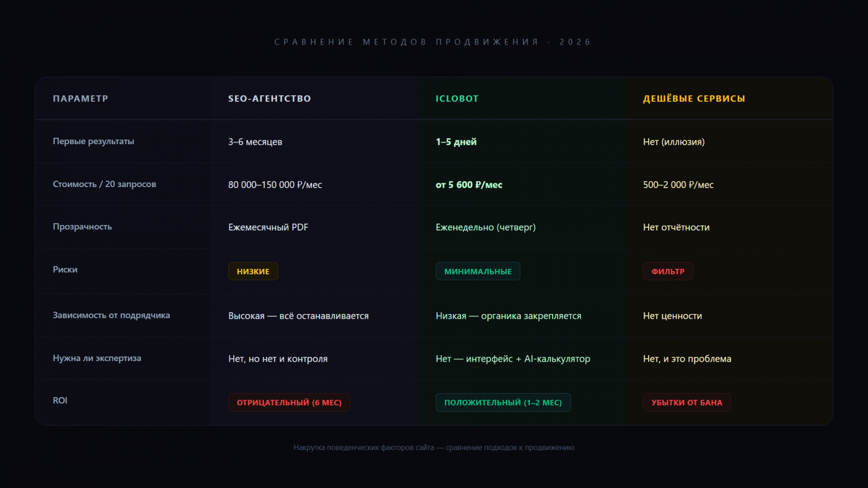Image resolution: width=868 pixels, height=488 pixels.
Task: Click the 'Нет отчётности' cell
Action: (x=676, y=227)
